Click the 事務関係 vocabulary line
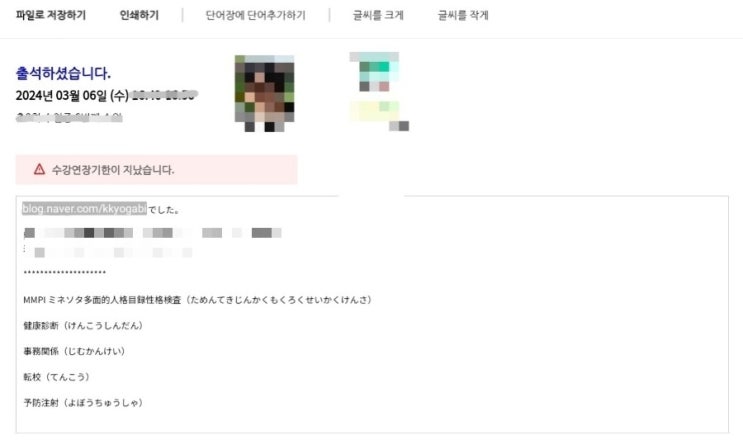 74,351
